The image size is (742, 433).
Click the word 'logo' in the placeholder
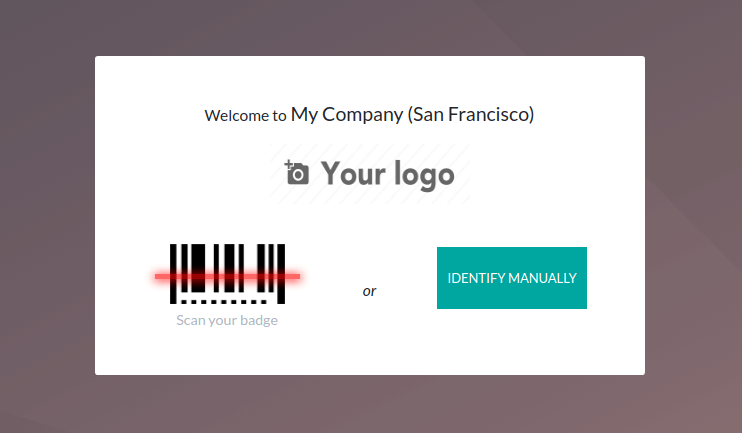click(424, 175)
